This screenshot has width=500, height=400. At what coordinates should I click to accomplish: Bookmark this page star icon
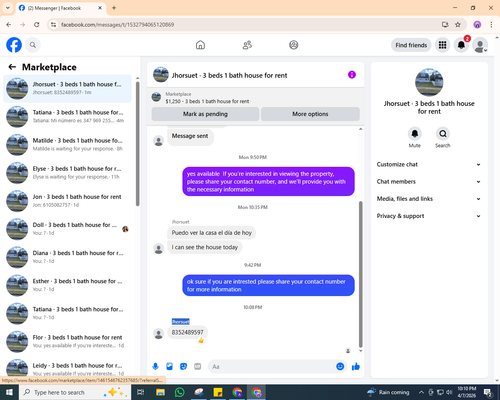click(x=458, y=24)
